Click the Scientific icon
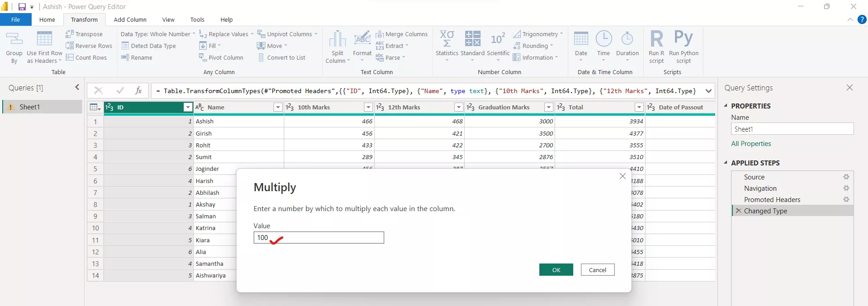868x306 pixels. 498,39
